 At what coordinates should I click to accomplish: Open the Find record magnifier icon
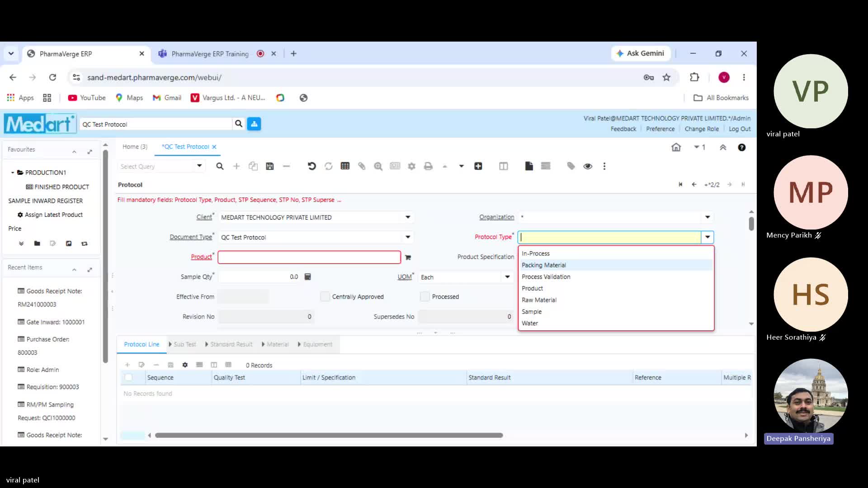click(x=220, y=166)
